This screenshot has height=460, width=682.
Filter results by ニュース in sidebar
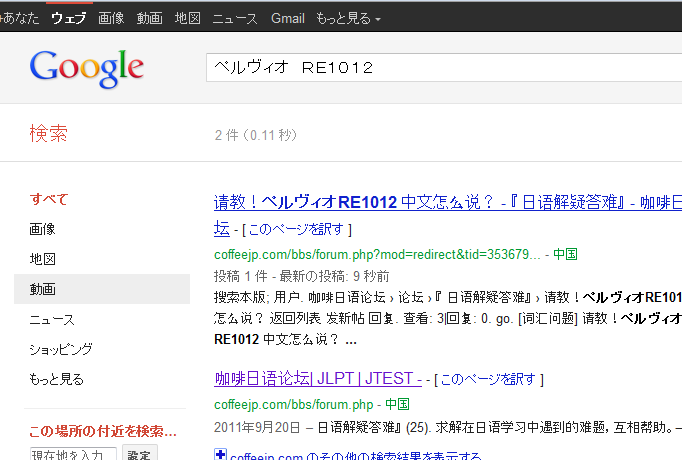pos(52,320)
